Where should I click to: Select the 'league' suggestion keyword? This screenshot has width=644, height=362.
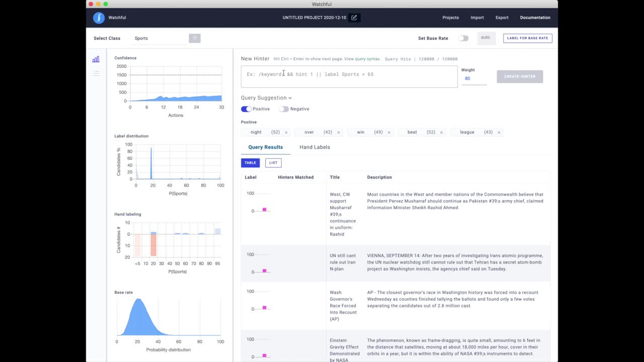[467, 132]
